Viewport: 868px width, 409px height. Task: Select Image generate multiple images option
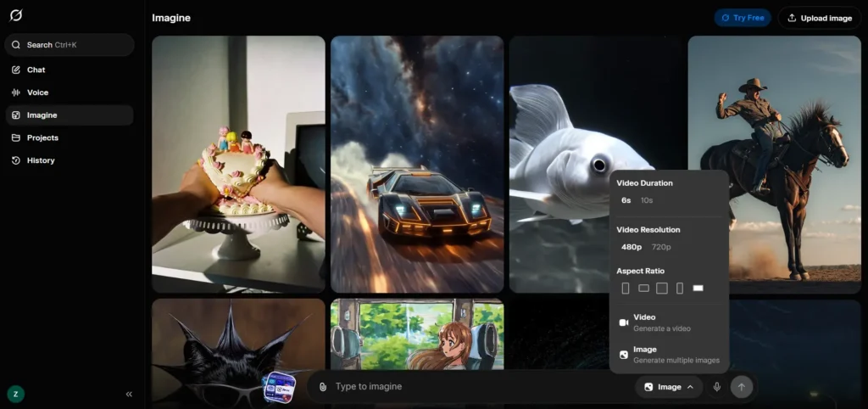[x=669, y=355]
